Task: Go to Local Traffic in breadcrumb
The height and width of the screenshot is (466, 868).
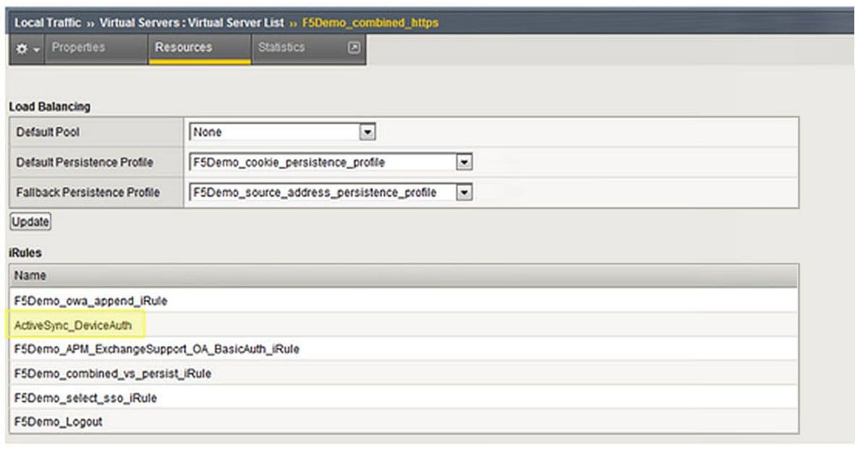Action: [x=48, y=22]
